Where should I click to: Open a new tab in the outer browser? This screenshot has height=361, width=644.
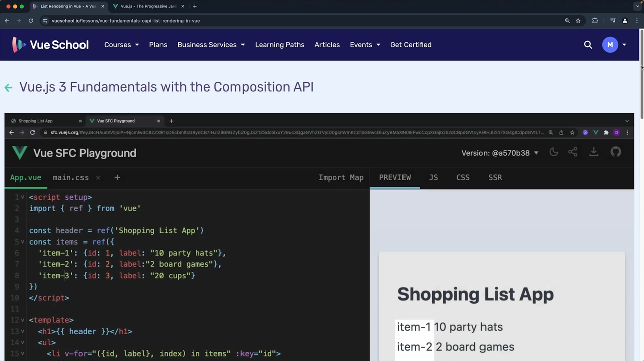[x=195, y=6]
